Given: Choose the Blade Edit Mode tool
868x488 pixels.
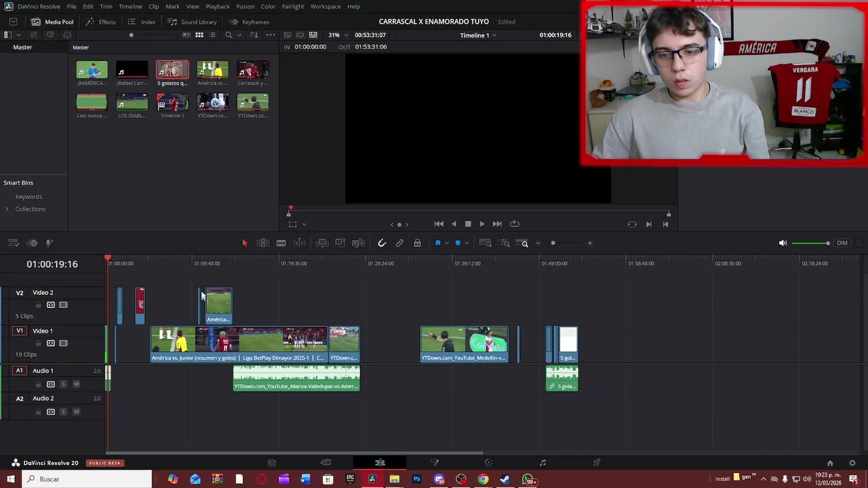Looking at the screenshot, I should pyautogui.click(x=281, y=243).
